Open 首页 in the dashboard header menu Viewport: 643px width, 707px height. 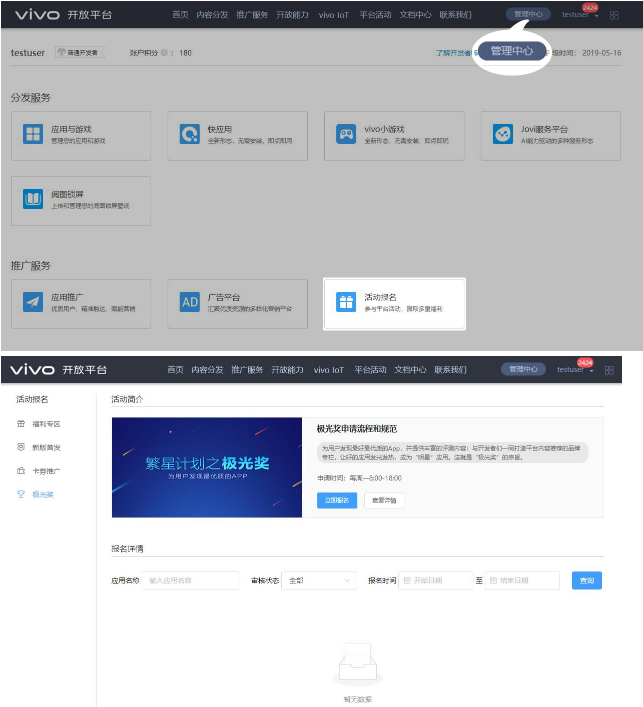tap(180, 15)
